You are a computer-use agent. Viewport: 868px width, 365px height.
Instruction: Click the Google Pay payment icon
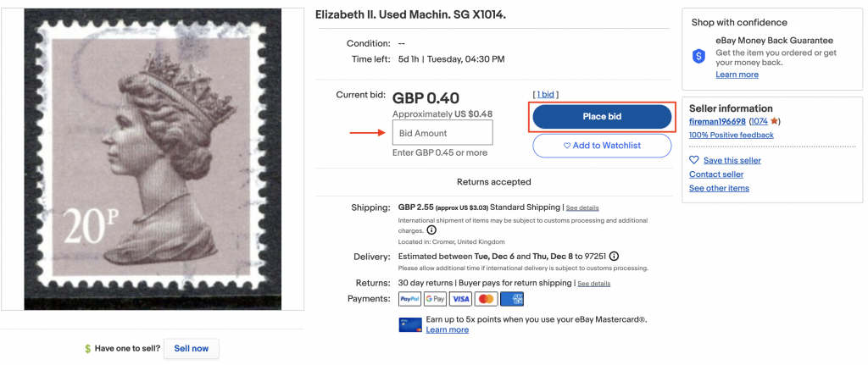pos(435,299)
